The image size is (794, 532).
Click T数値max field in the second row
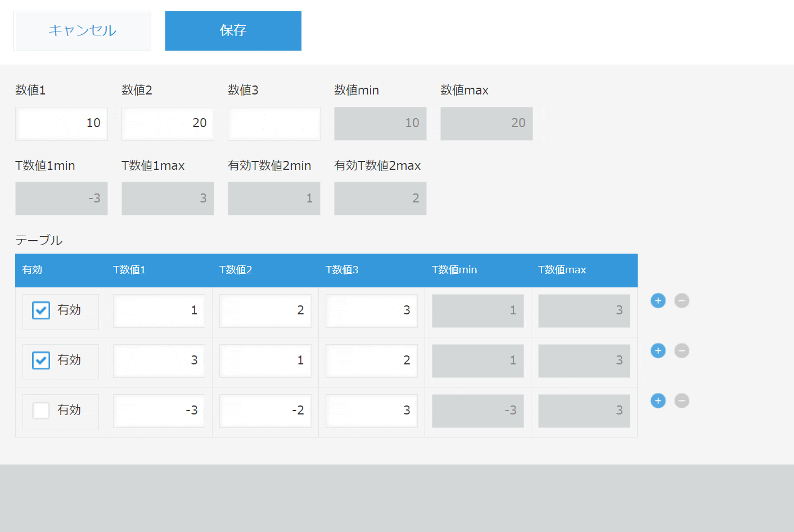(584, 361)
